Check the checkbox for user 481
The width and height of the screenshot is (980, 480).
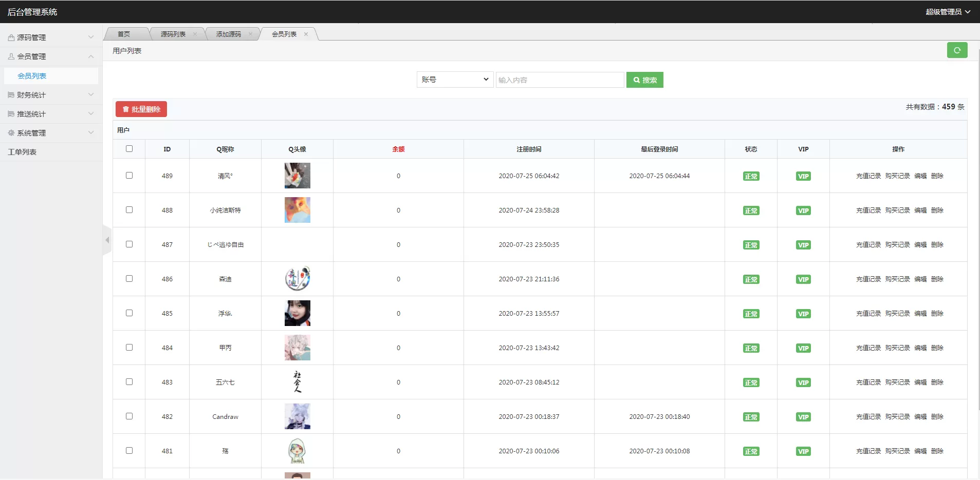pyautogui.click(x=129, y=451)
